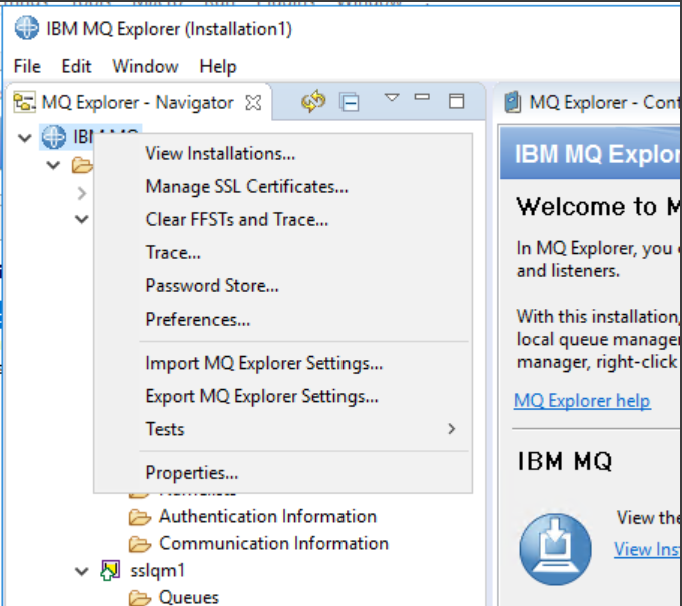682x606 pixels.
Task: Follow the View Installations link in Content pane
Action: [647, 549]
